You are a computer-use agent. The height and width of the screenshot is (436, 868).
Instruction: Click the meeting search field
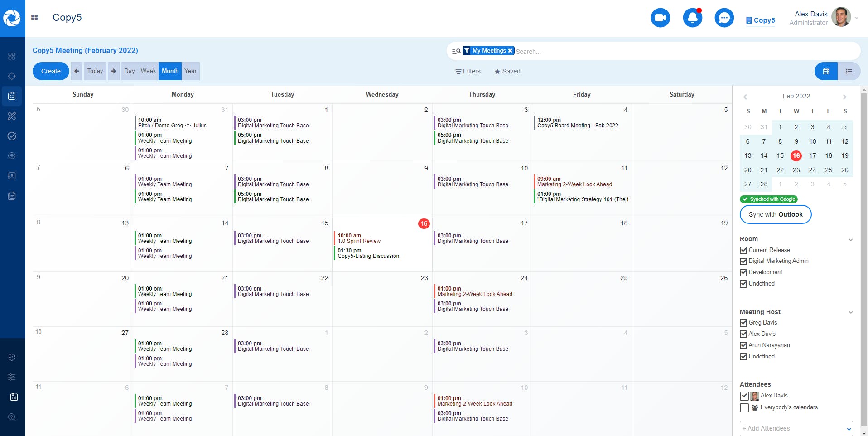[680, 52]
